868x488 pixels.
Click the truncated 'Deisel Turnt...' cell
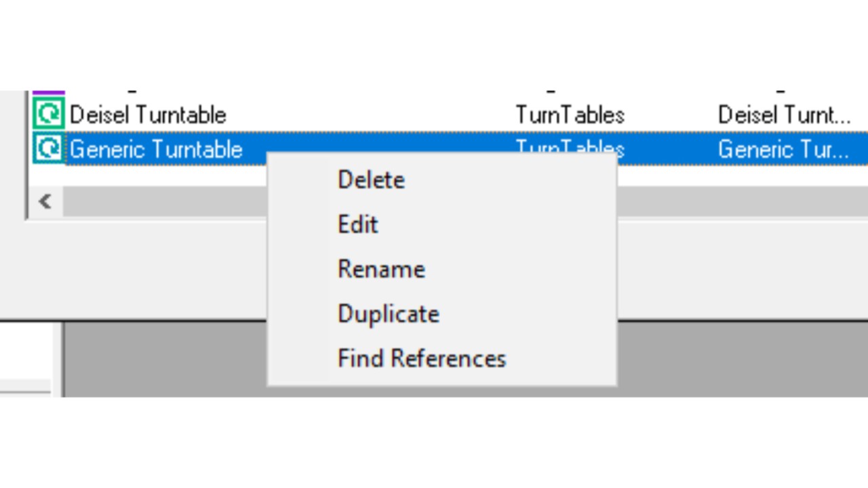(x=784, y=115)
